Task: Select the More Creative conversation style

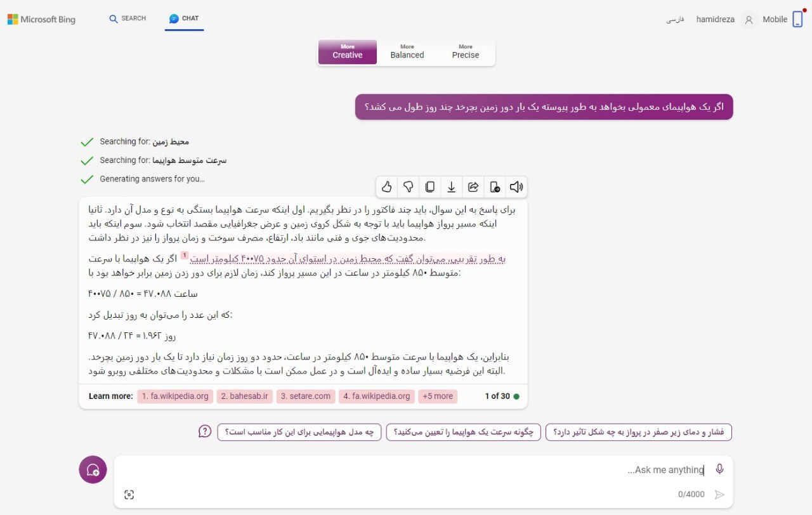Action: click(348, 52)
